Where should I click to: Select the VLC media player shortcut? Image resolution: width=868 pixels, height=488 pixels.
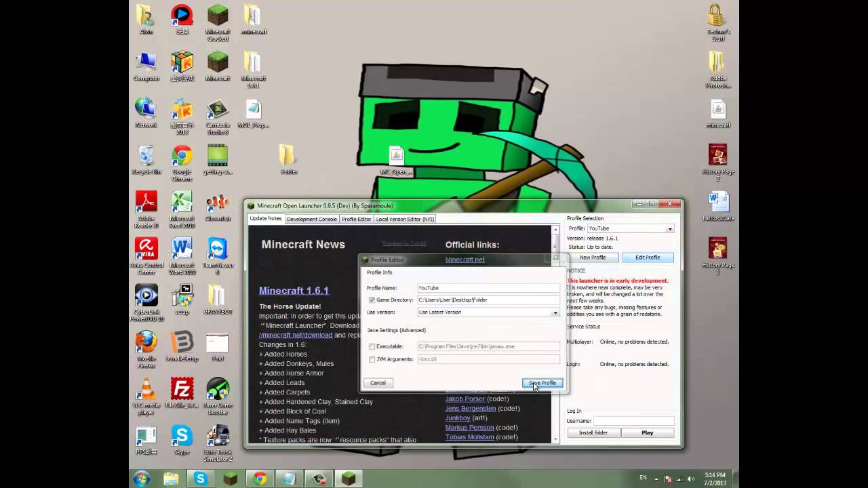[146, 396]
